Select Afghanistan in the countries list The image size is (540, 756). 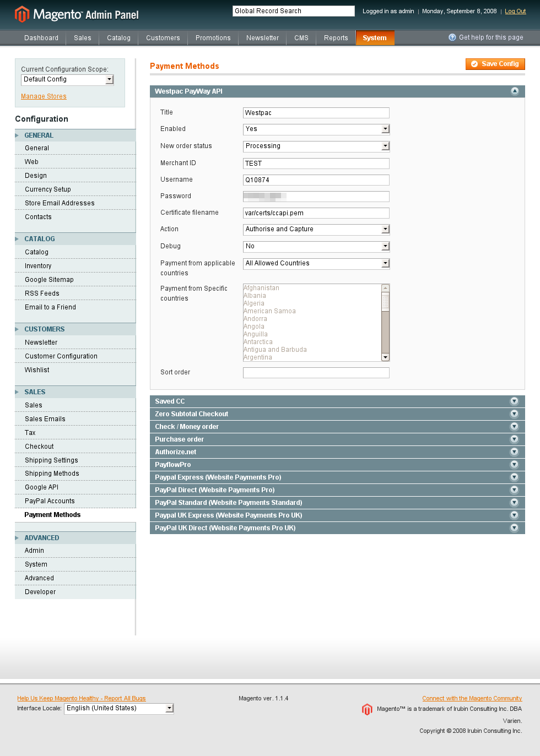(x=261, y=288)
